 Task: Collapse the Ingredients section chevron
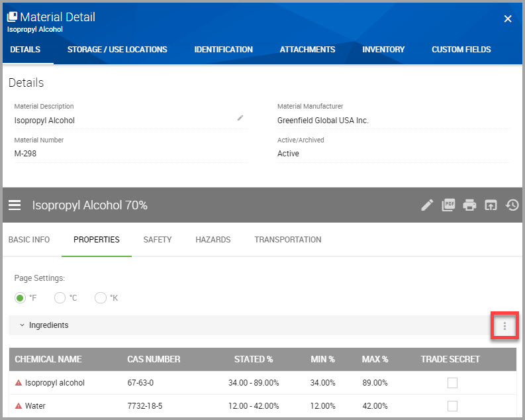[x=22, y=325]
